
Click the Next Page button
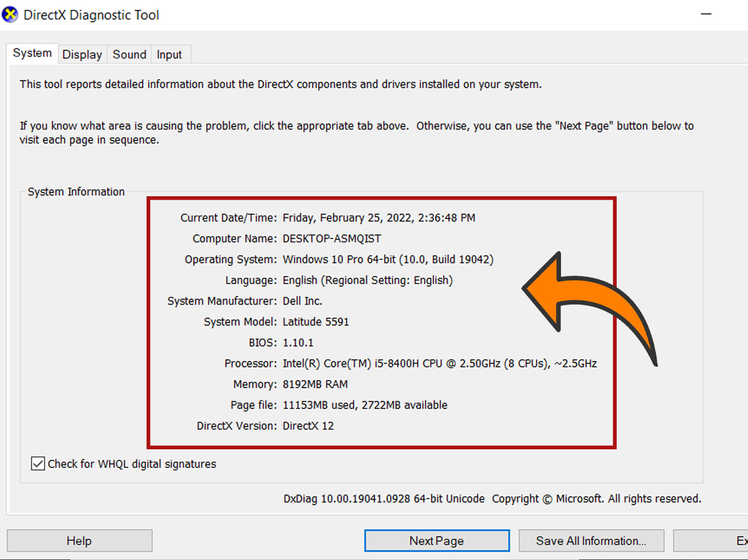tap(437, 541)
